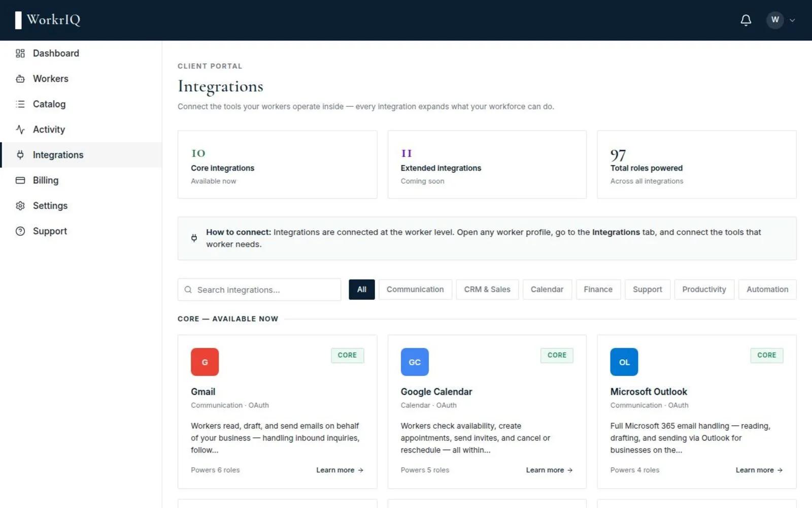Filter by Calendar category
The width and height of the screenshot is (812, 508).
(547, 290)
